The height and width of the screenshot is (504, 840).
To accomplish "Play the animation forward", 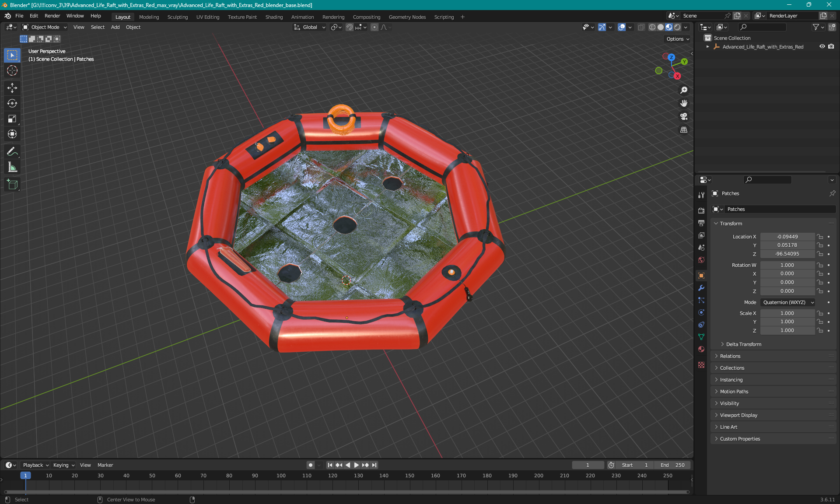I will pos(357,465).
